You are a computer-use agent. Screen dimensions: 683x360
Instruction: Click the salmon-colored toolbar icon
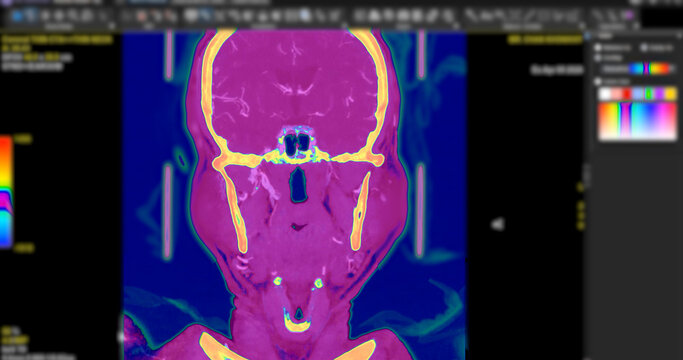(141, 17)
